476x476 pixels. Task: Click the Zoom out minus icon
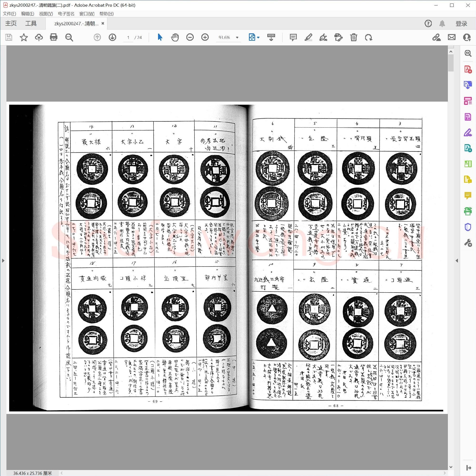tap(190, 37)
